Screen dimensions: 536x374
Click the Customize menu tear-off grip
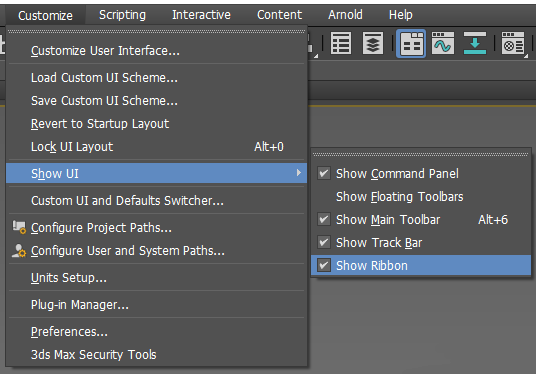156,31
